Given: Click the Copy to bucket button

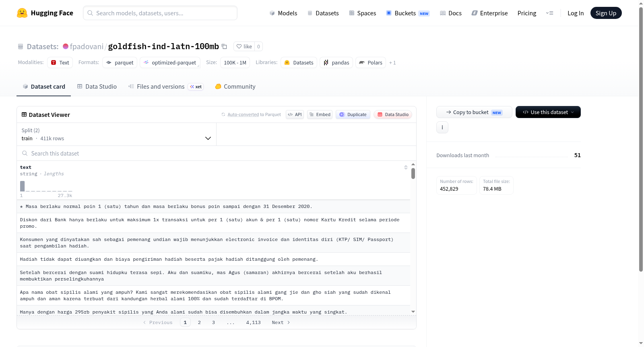Looking at the screenshot, I should 474,112.
